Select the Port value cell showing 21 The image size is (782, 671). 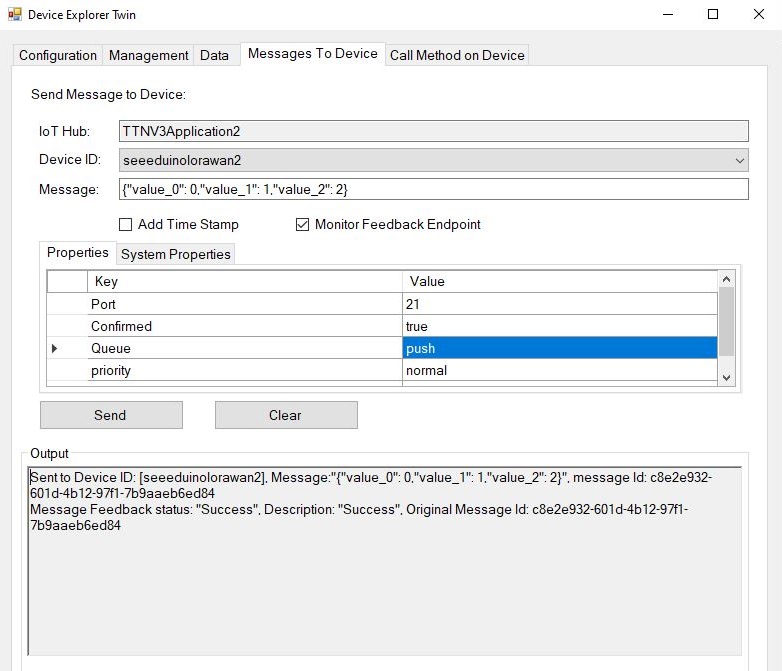click(558, 304)
